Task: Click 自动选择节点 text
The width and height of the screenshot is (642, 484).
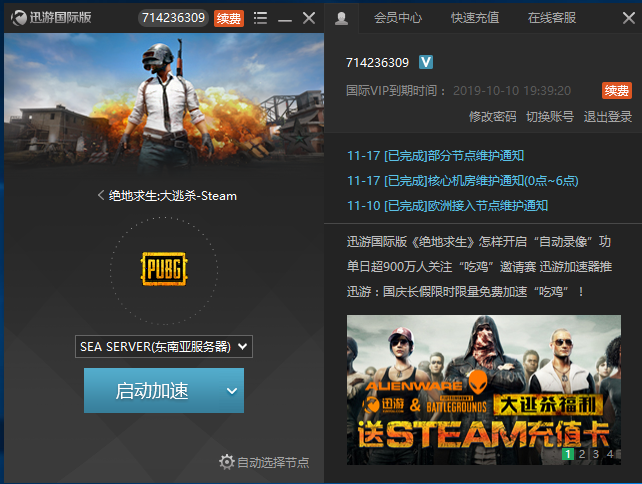Action: point(273,463)
